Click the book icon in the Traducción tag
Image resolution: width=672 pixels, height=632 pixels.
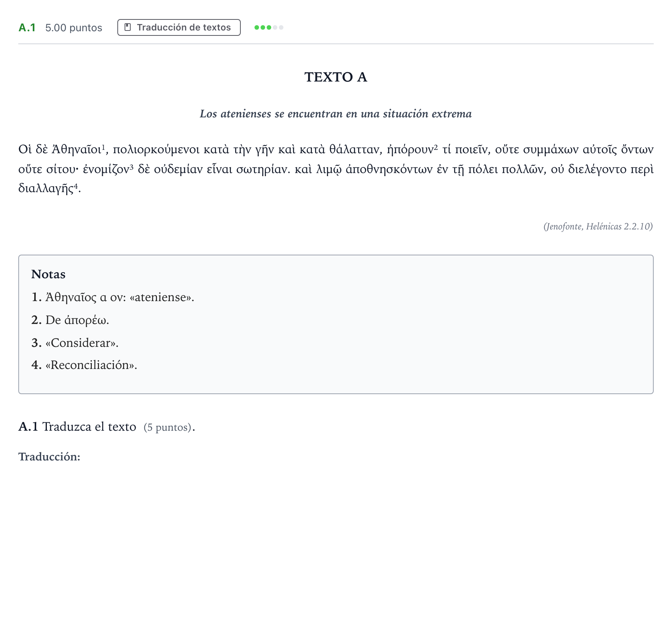tap(128, 27)
